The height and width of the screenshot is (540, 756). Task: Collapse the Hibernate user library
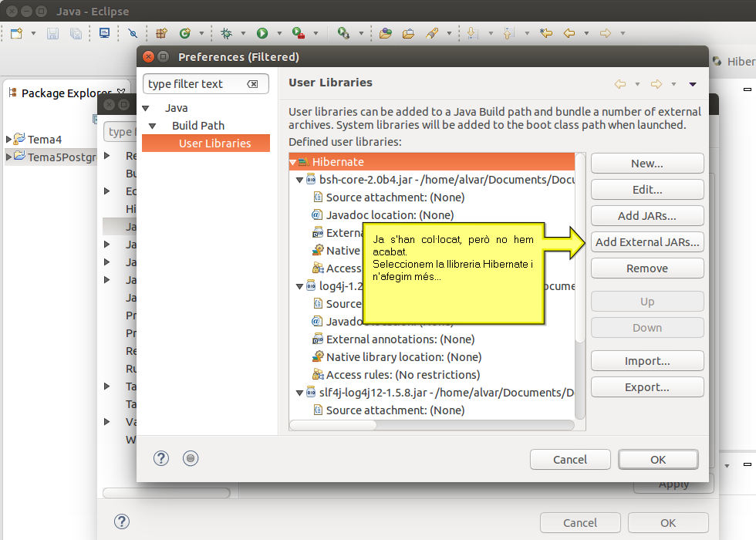[292, 163]
